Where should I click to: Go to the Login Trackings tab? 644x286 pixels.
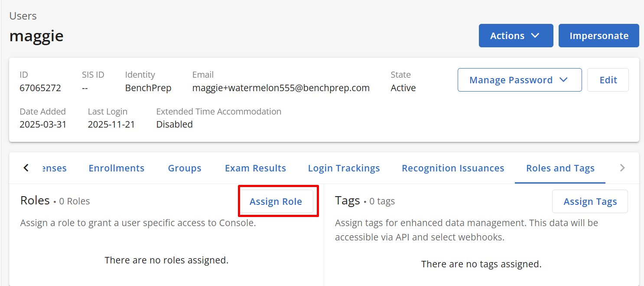(x=344, y=168)
